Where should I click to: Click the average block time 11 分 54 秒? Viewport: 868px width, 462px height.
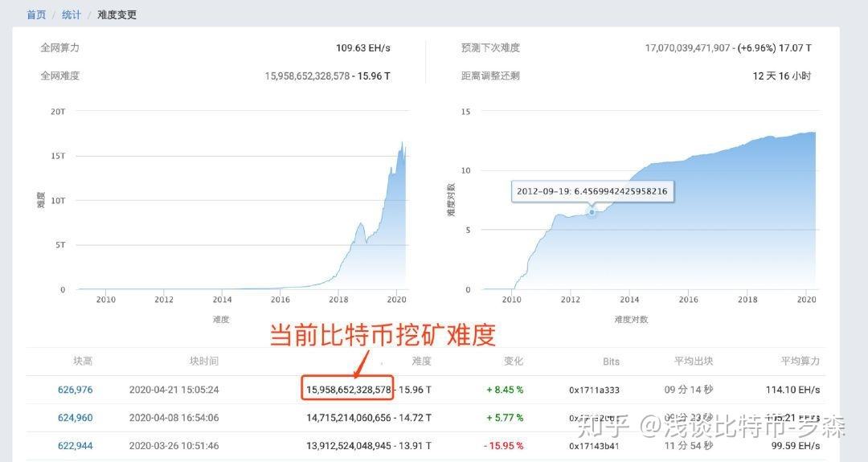tap(689, 446)
